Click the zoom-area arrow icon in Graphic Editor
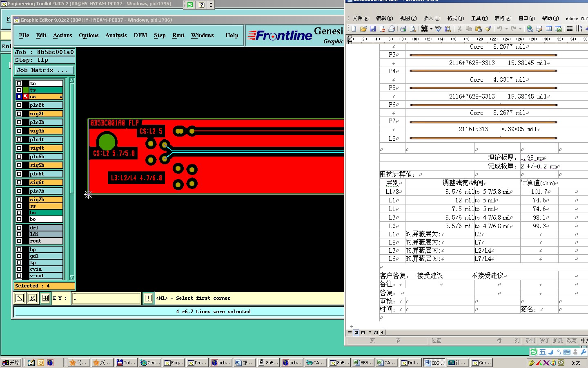Screen dimensions: 588x368 click(x=20, y=298)
